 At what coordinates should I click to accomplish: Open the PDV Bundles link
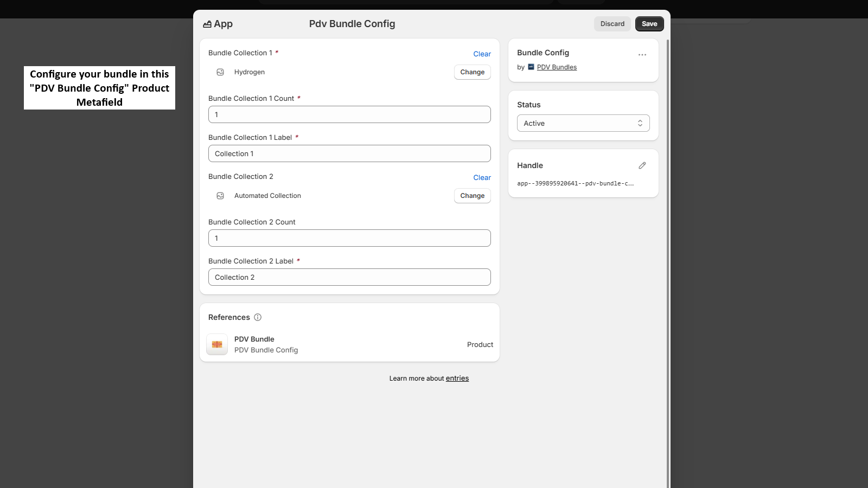557,67
